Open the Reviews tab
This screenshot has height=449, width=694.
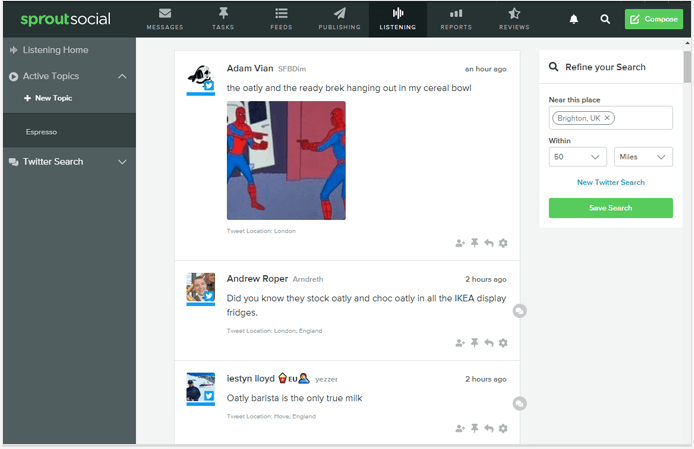(x=514, y=19)
